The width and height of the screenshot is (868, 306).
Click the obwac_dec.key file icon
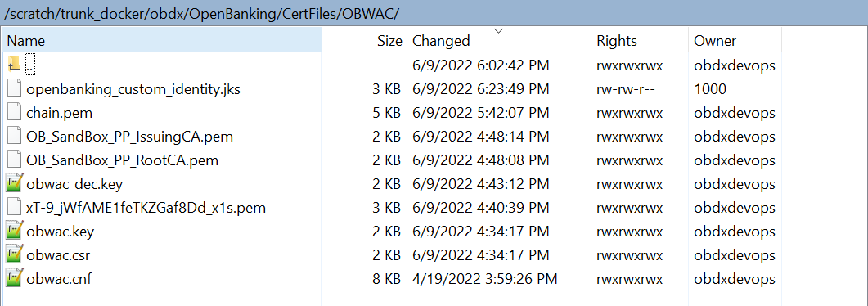(x=15, y=184)
